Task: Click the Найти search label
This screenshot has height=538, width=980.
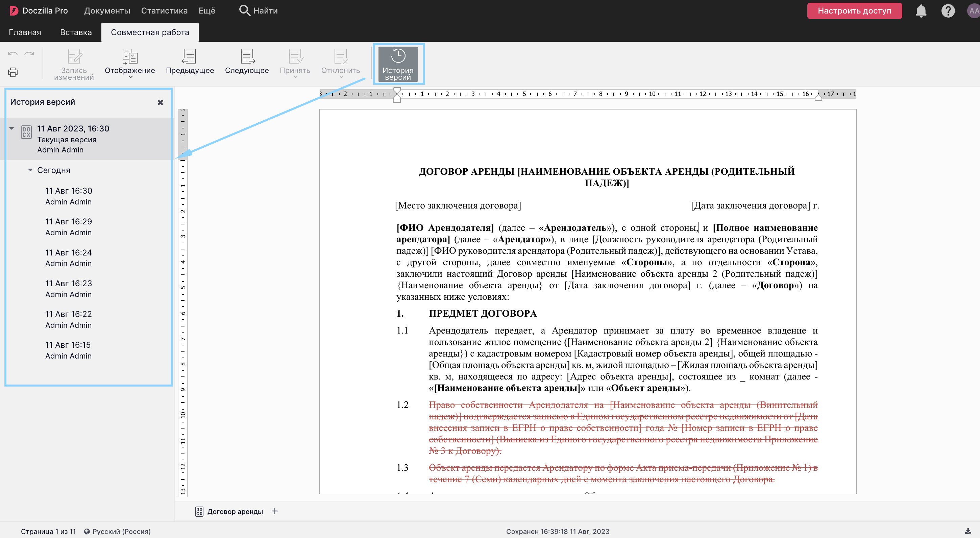Action: [x=265, y=11]
